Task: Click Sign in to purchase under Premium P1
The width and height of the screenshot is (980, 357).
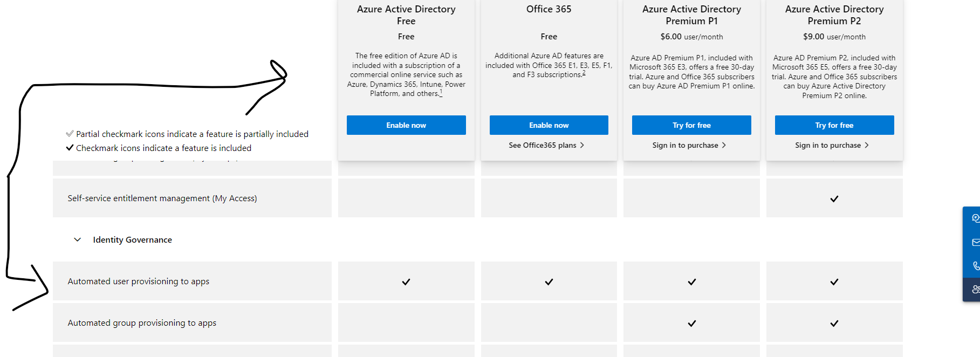Action: tap(689, 145)
